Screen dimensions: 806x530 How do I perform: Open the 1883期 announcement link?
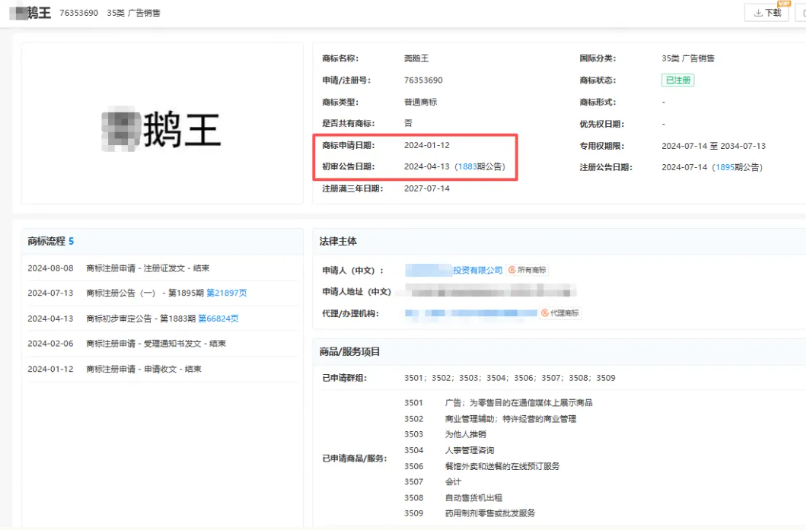coord(467,167)
